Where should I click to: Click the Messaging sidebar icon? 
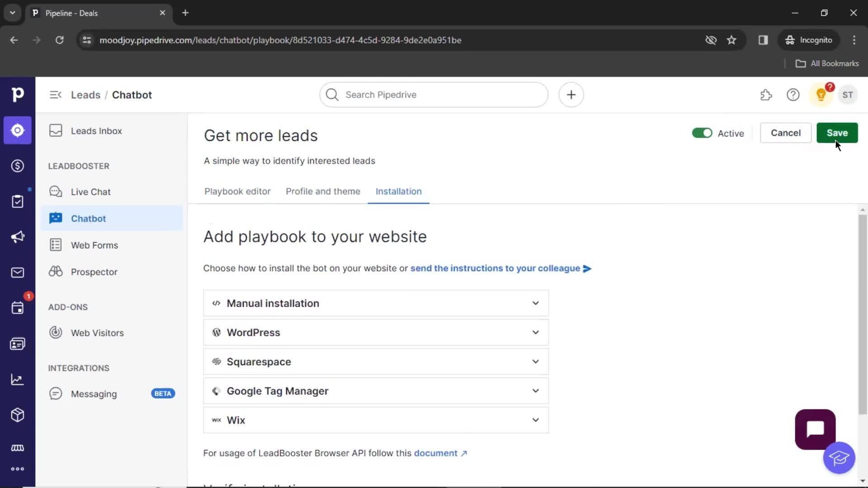pos(56,393)
